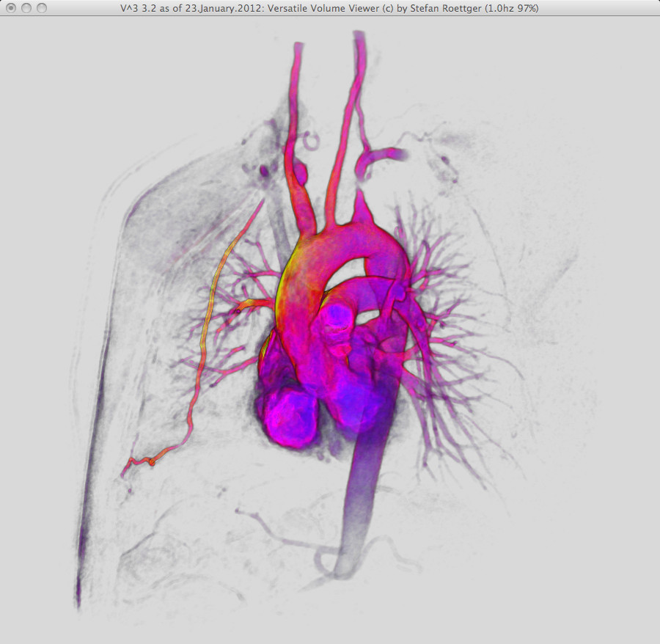Click the pulmonary vessel branches on left side
Viewport: 660px width, 644px height.
coord(235,308)
